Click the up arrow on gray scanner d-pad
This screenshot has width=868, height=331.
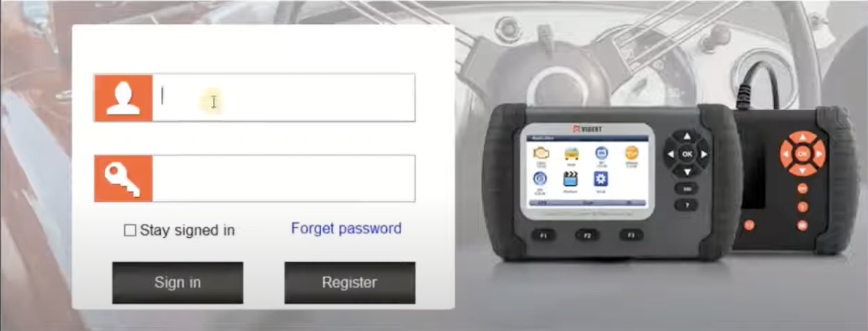coord(687,136)
